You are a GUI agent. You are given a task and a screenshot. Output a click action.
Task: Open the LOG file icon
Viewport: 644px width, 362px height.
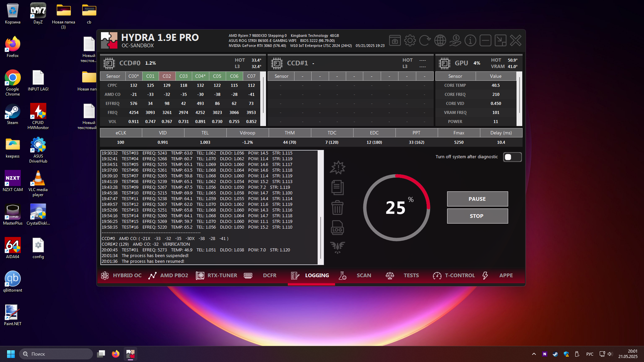coord(337,228)
